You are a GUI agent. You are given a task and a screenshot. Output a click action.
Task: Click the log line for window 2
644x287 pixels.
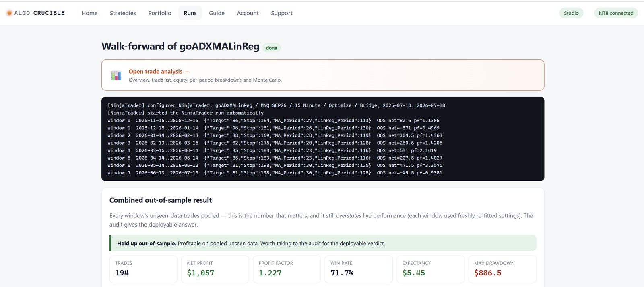point(275,135)
